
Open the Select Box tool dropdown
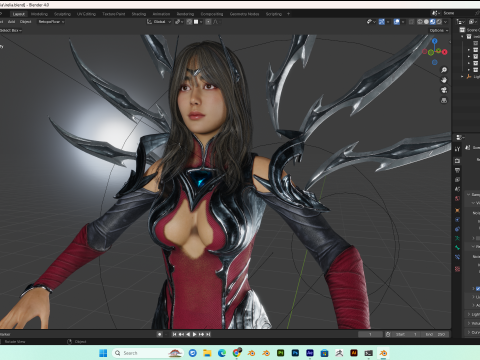pos(11,30)
